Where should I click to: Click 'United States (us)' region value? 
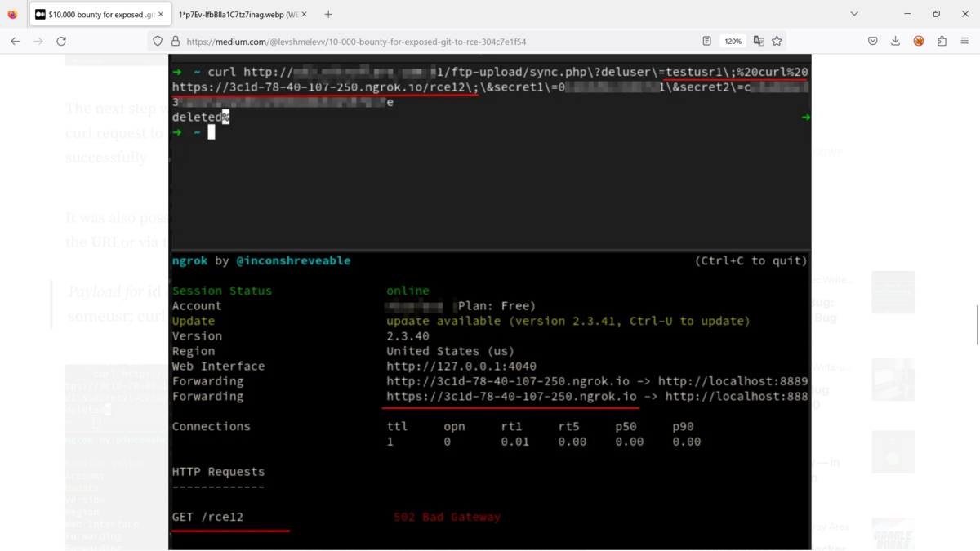pos(450,351)
